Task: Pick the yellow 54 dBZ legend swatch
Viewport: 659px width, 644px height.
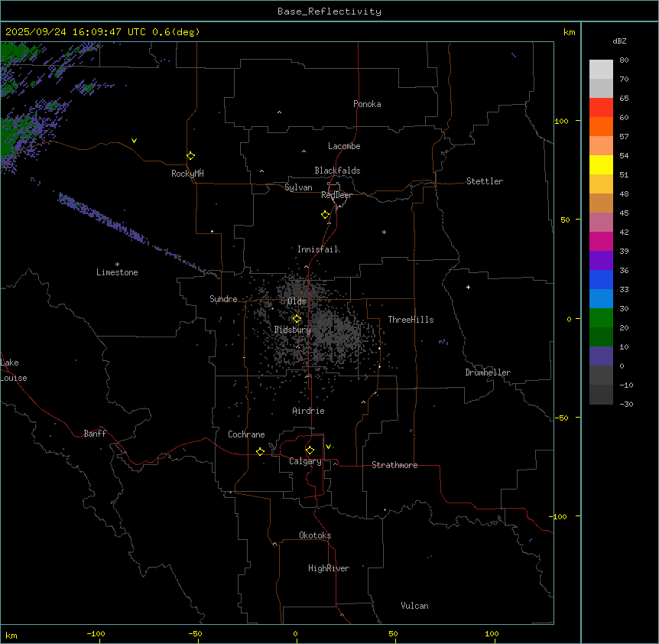Action: [x=601, y=165]
